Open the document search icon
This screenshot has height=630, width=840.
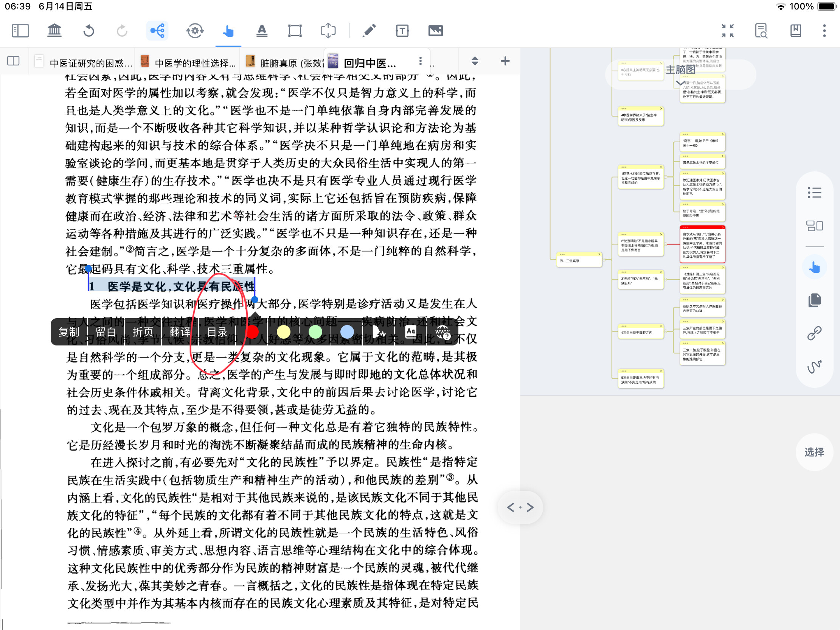pyautogui.click(x=761, y=30)
